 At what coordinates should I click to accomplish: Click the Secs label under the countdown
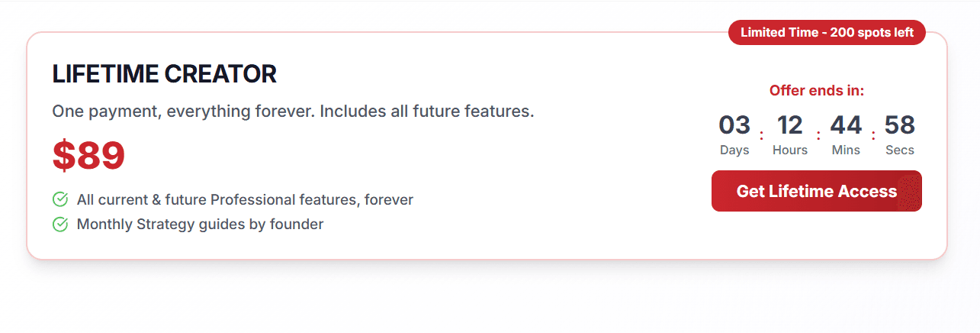(900, 150)
